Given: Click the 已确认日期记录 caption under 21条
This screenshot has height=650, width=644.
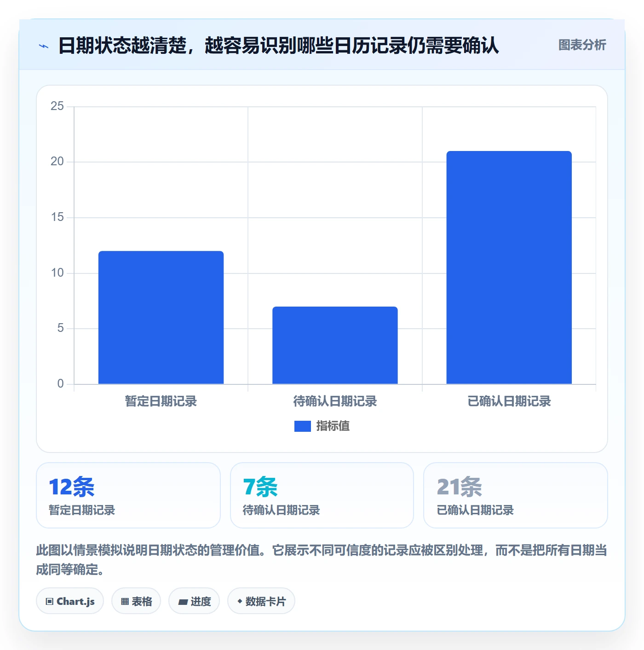Looking at the screenshot, I should pos(475,510).
